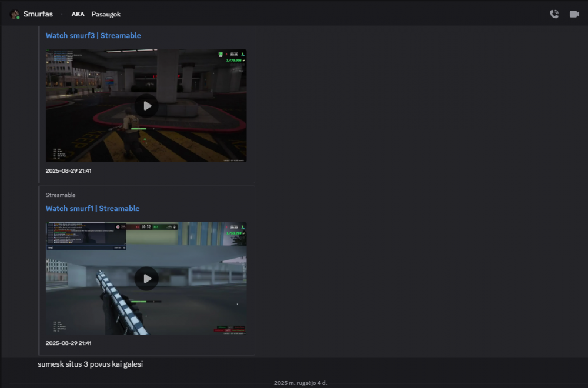588x388 pixels.
Task: Play the smurf3 video
Action: [x=146, y=106]
